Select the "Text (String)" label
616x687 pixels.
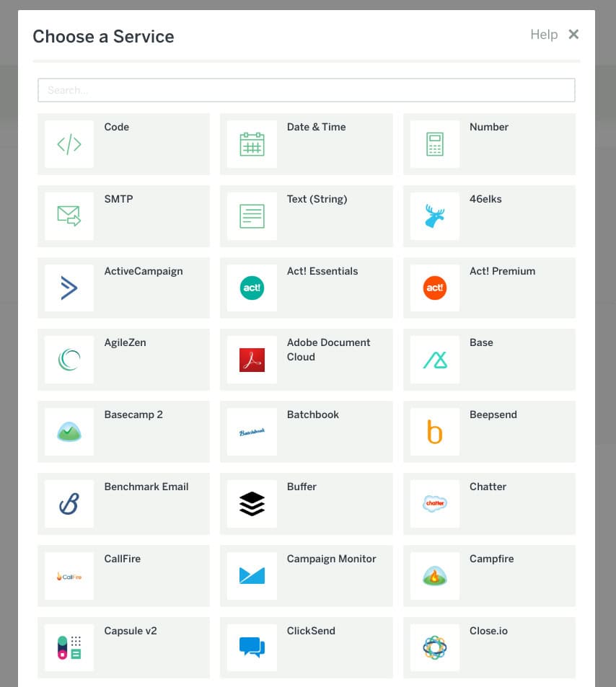(317, 200)
